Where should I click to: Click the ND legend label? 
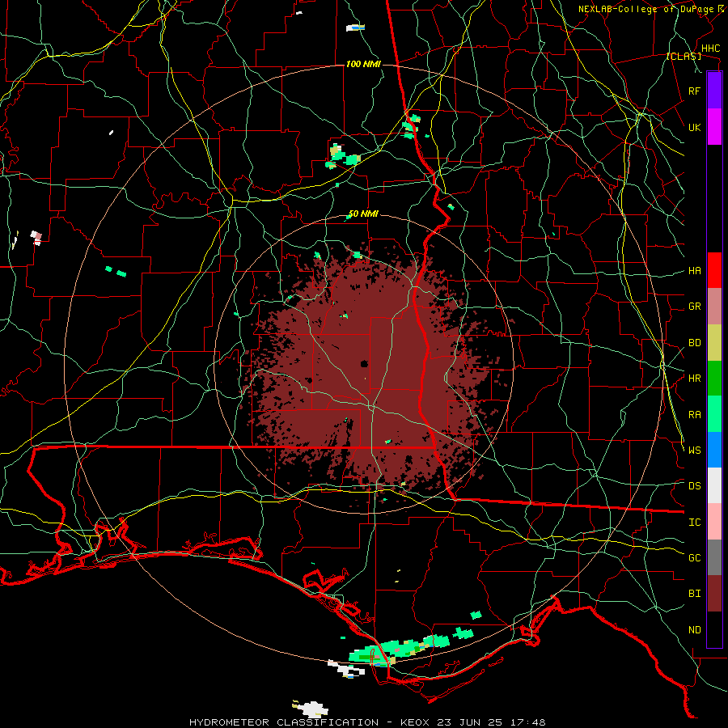coord(694,630)
